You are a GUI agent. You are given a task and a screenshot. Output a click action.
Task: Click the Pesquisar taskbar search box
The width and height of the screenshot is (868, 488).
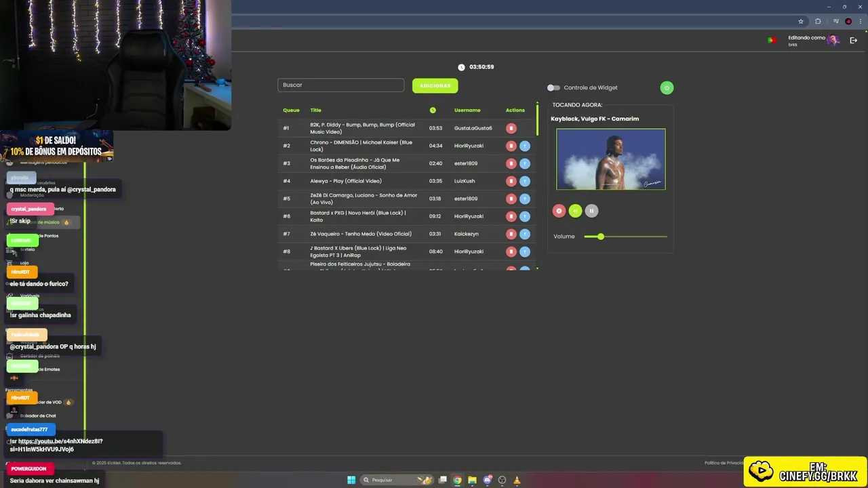397,480
